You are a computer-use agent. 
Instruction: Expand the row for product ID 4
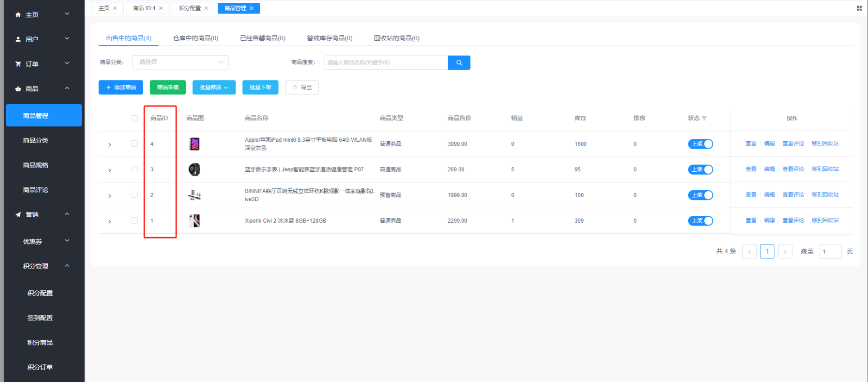(110, 144)
